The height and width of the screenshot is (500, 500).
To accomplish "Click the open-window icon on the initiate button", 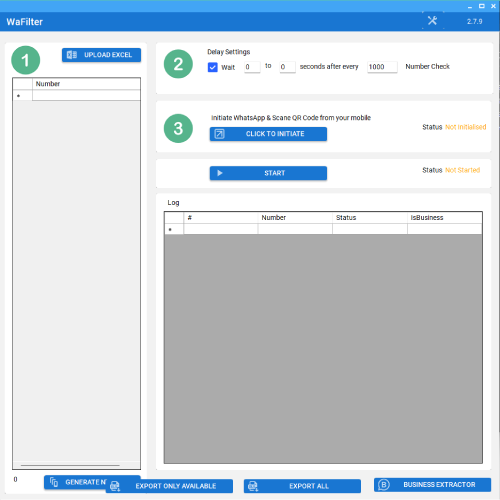I will point(219,134).
